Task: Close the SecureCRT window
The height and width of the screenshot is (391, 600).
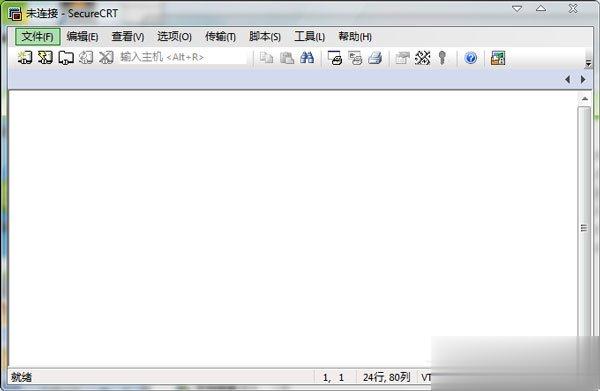Action: pos(573,8)
